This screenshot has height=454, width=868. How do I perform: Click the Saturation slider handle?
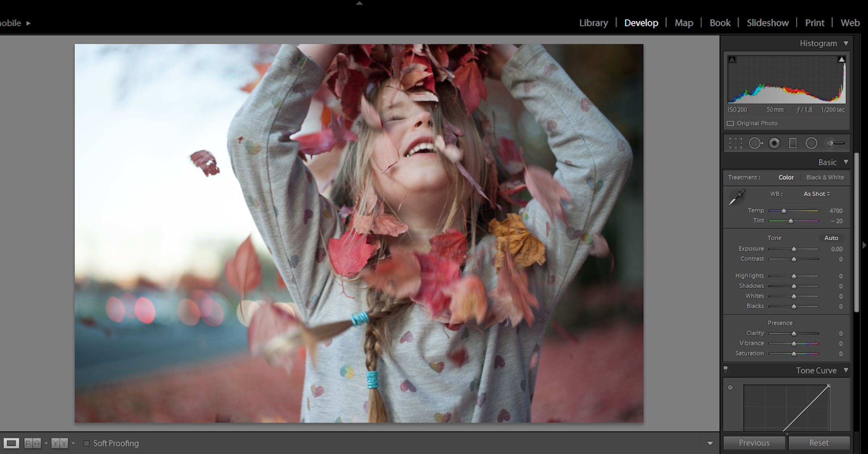coord(794,354)
